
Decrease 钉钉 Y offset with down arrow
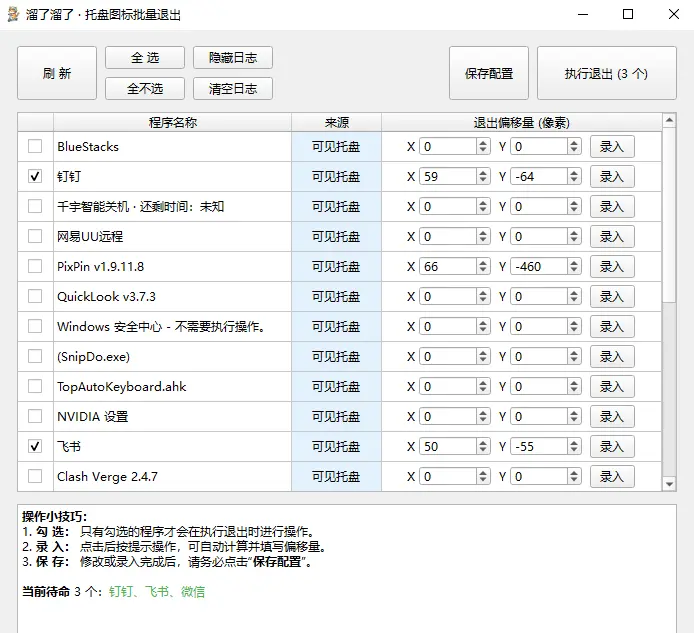[574, 181]
